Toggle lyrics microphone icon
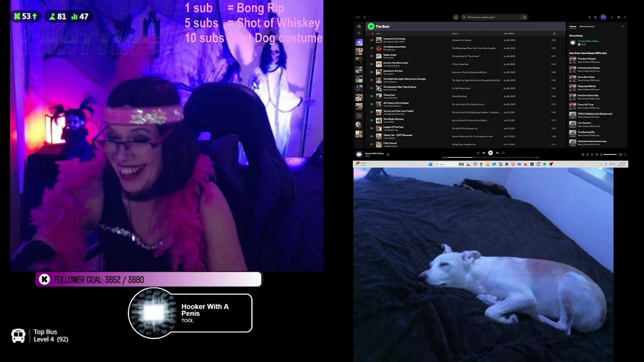Screen dimensions: 644x362 (x=588, y=154)
